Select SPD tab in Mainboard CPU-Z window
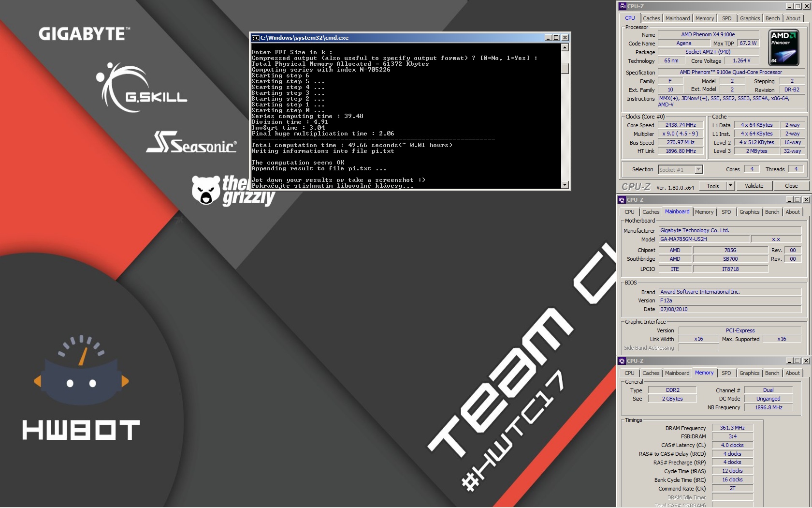Image resolution: width=812 pixels, height=508 pixels. point(726,212)
